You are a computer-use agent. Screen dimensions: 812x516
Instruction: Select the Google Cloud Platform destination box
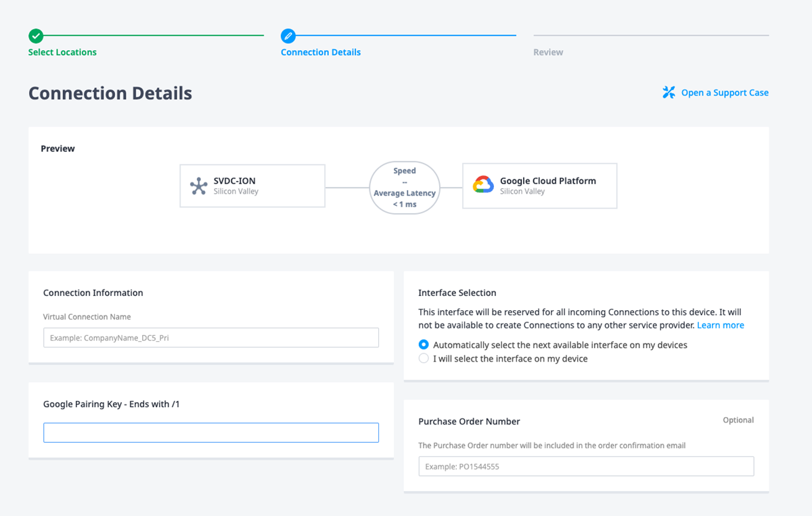point(540,186)
